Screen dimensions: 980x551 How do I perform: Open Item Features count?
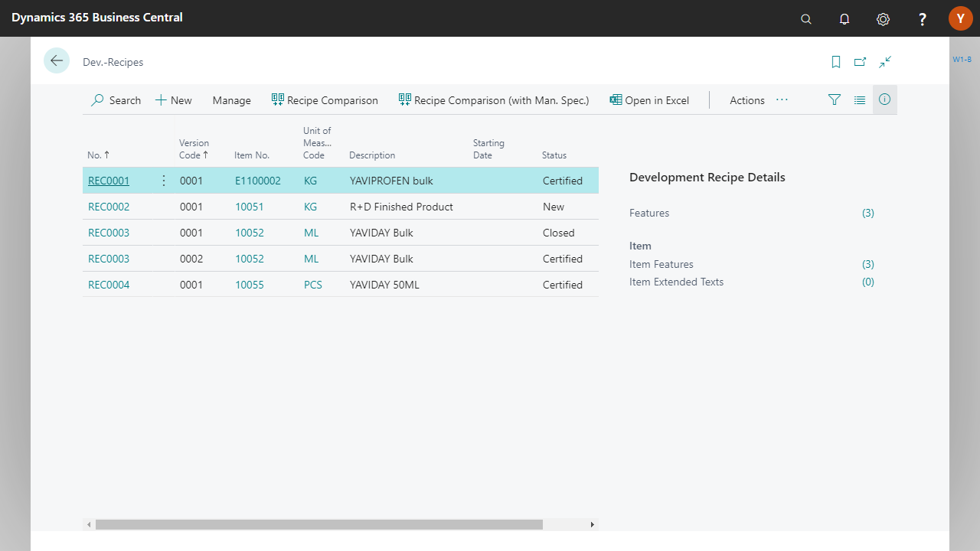coord(868,265)
